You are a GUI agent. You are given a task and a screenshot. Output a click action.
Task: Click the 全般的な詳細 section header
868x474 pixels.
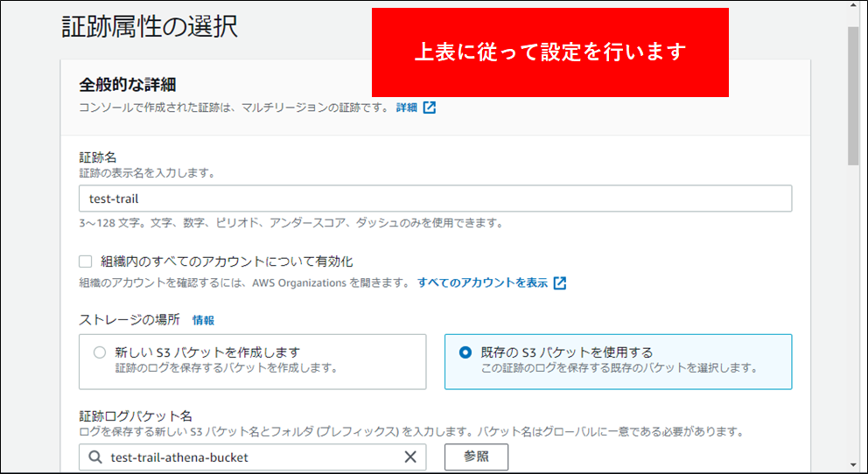coord(128,85)
